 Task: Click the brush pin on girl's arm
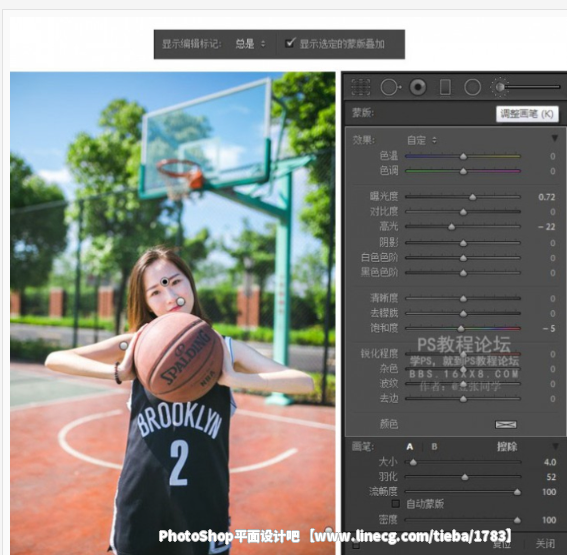click(124, 345)
